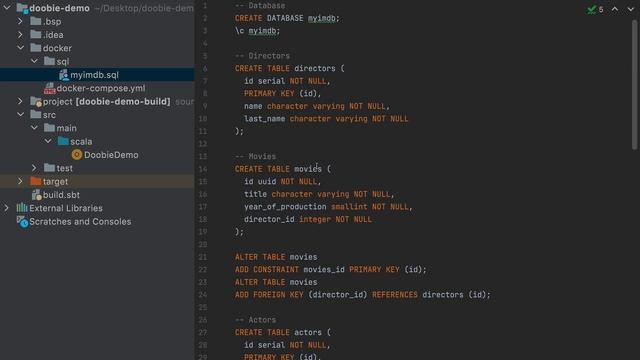Click '-- Directors' comment
The width and height of the screenshot is (640, 360).
pos(262,56)
